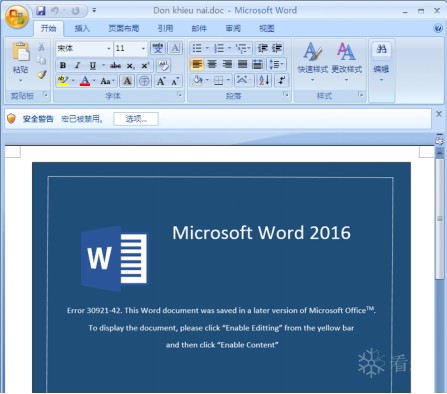Open the font name dropdown

[x=109, y=49]
